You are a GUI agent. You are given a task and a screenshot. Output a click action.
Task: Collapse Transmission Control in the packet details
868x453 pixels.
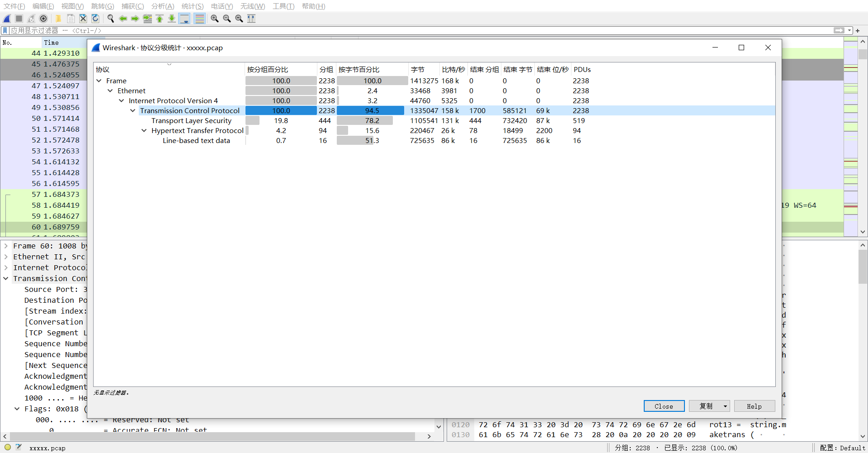pyautogui.click(x=6, y=278)
